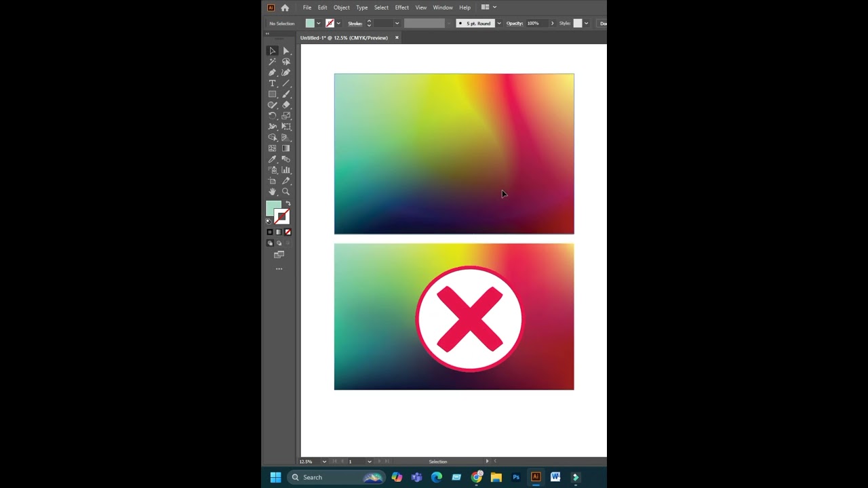Open the graphic Style dropdown
This screenshot has width=868, height=488.
pyautogui.click(x=586, y=24)
